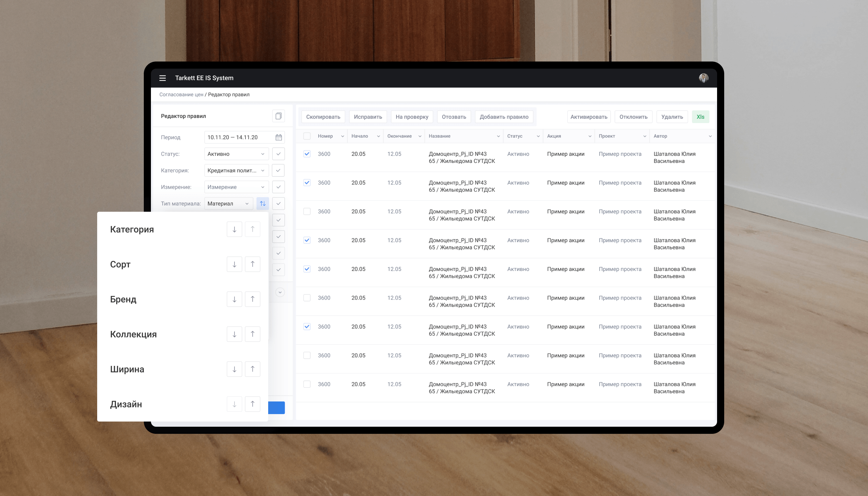Move Бренд up with arrow icon
The width and height of the screenshot is (868, 496).
253,299
